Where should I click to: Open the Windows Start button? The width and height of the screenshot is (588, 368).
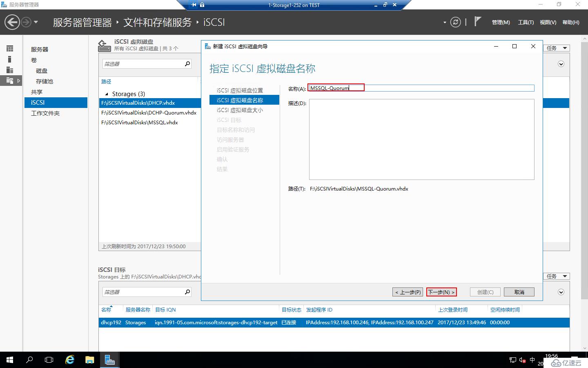[x=10, y=360]
